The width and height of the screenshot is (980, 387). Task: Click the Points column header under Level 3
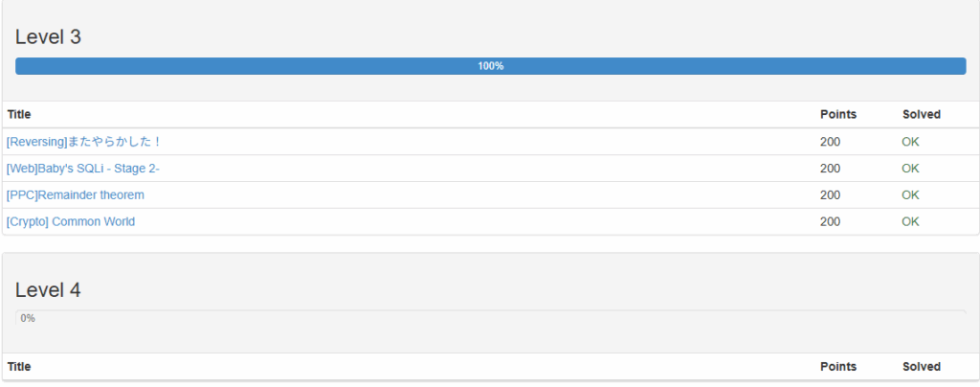[838, 115]
